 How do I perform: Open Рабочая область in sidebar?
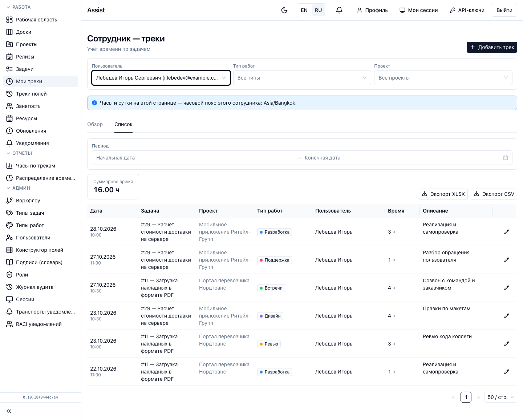click(40, 20)
